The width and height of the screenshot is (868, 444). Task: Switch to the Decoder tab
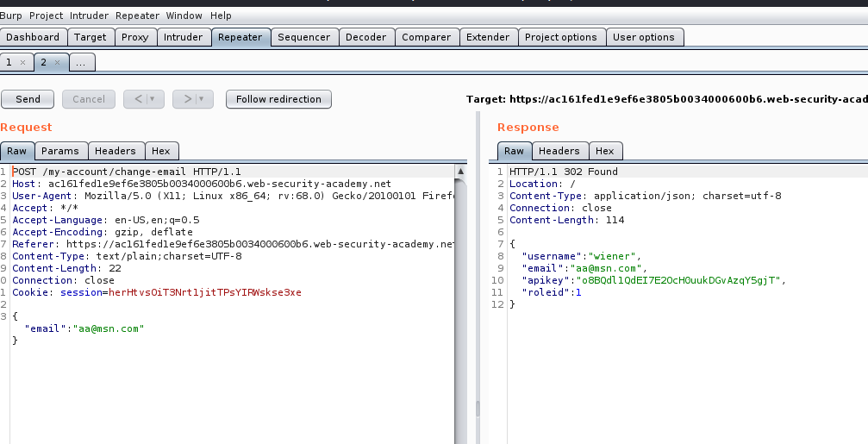coord(366,37)
